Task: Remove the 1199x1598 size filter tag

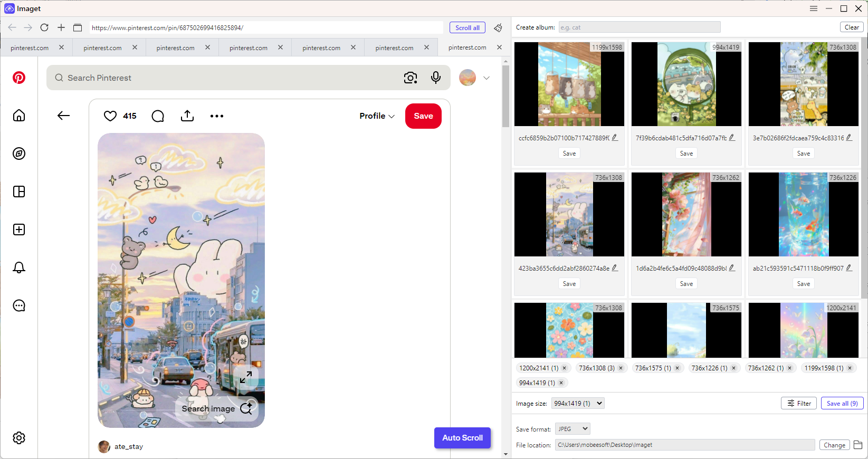Action: coord(850,368)
